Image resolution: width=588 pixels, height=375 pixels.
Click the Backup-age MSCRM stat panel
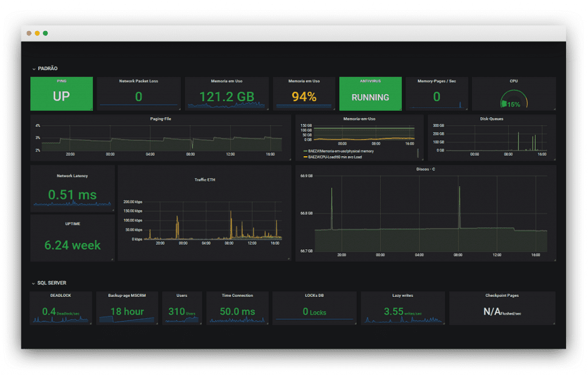tap(126, 308)
